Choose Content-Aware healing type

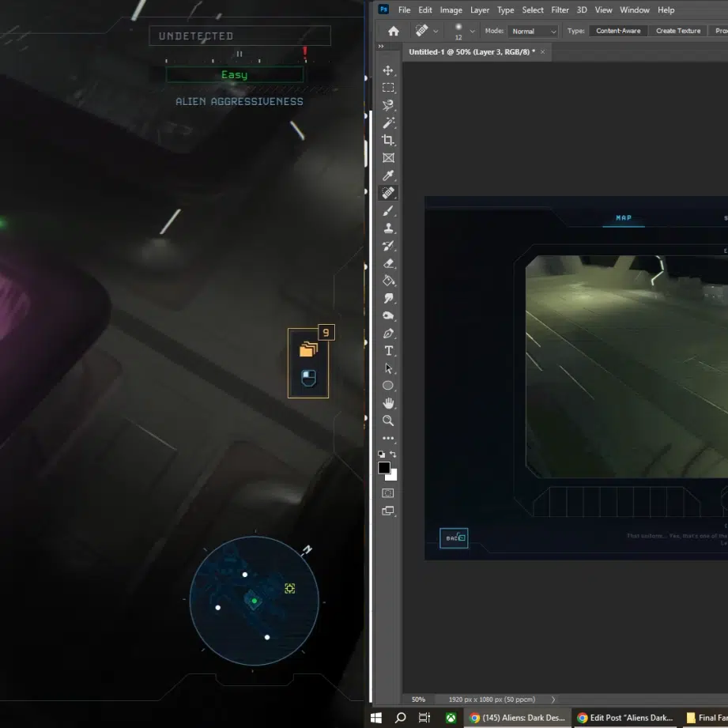618,31
